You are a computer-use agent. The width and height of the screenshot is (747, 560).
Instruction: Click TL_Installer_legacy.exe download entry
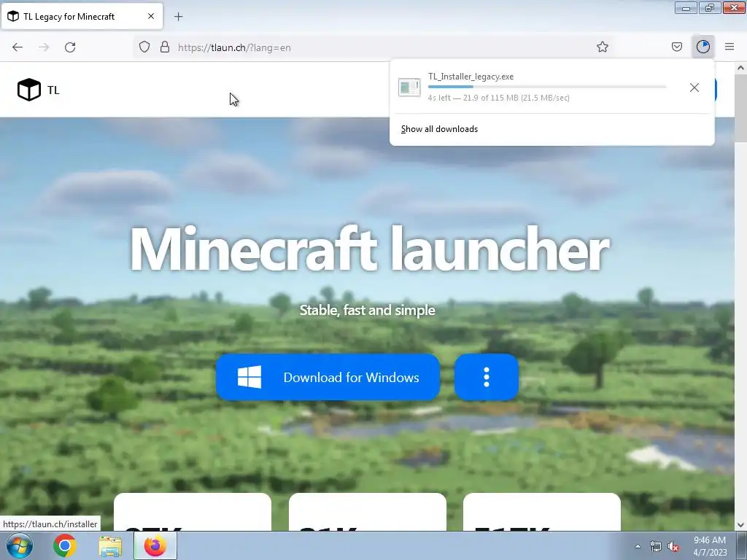coord(552,87)
